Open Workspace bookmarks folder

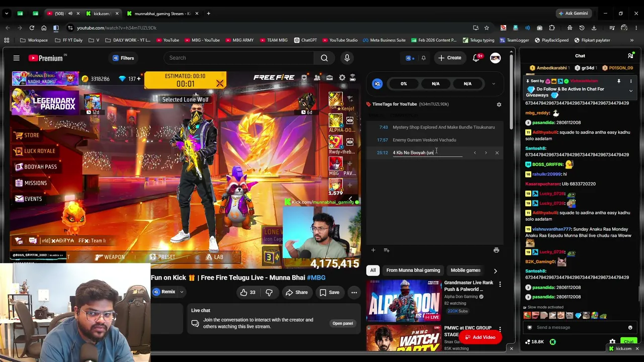click(x=34, y=40)
